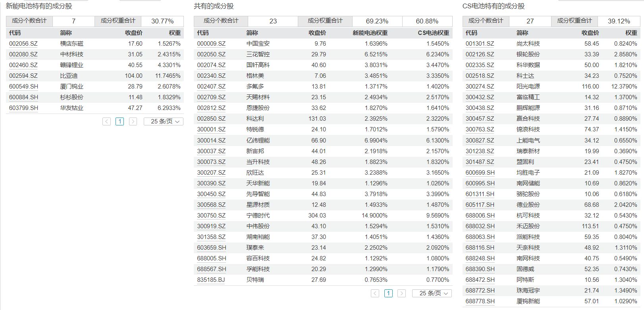Select closing price 131.03 cell
The image size is (644, 310).
[x=317, y=119]
